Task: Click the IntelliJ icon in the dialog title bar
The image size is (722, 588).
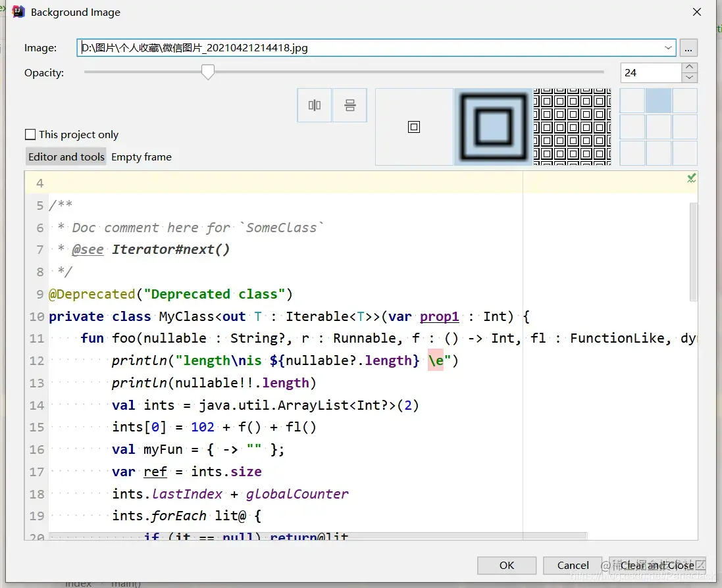Action: tap(18, 11)
